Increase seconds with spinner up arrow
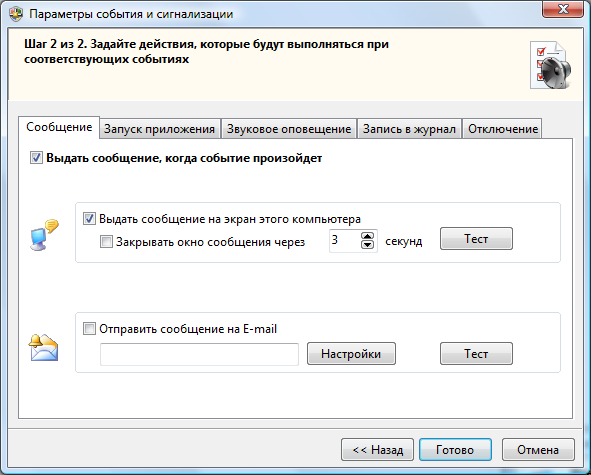Image resolution: width=591 pixels, height=475 pixels. (x=367, y=236)
